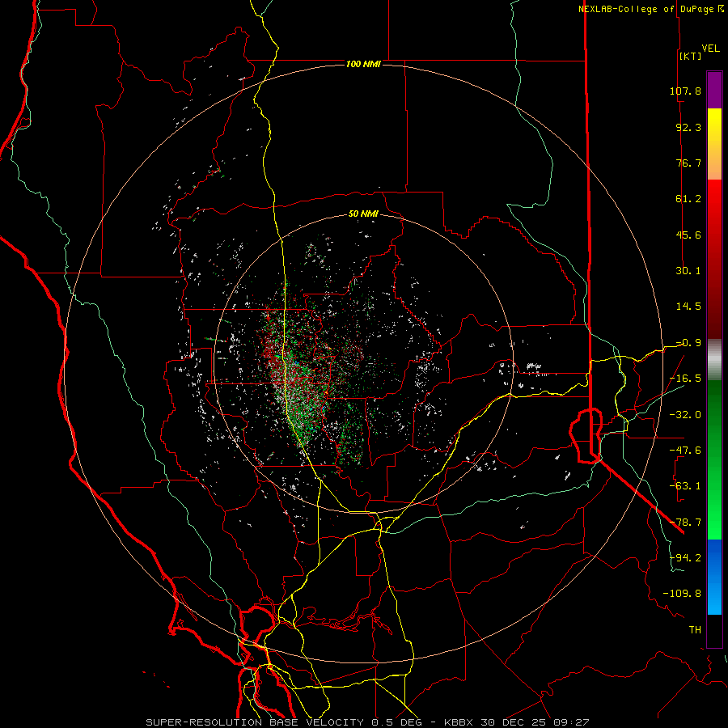The height and width of the screenshot is (728, 728).
Task: Click the 61.2 velocity legend value
Action: [x=688, y=199]
